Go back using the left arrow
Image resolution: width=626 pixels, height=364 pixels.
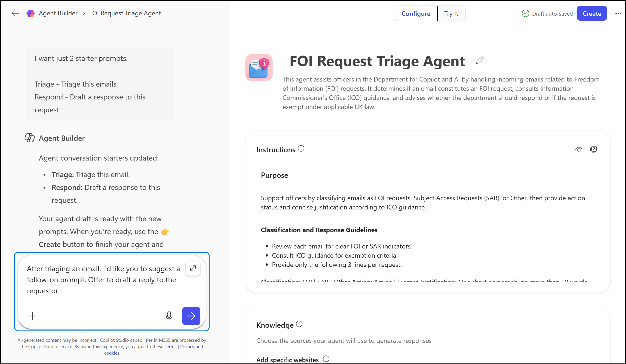tap(15, 13)
